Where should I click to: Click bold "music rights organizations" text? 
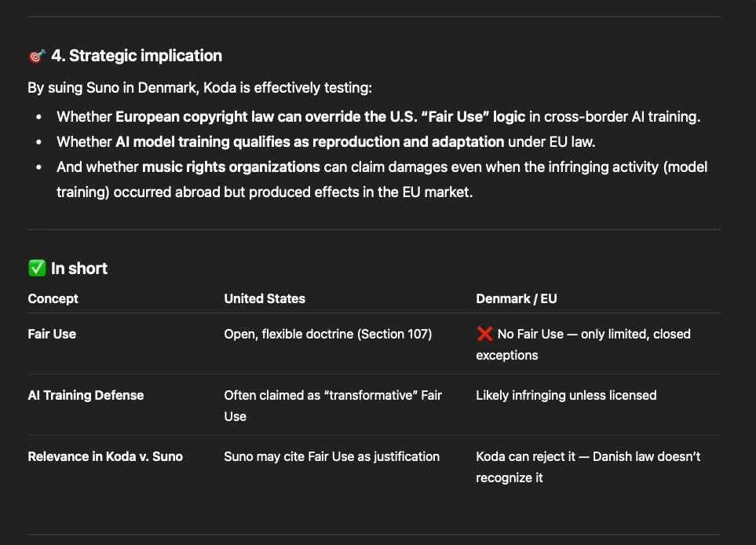coord(231,167)
